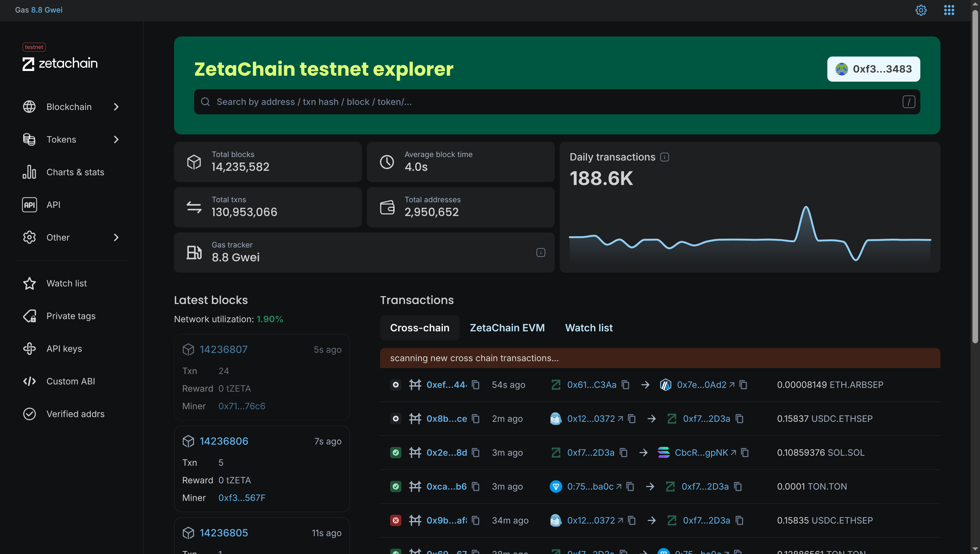
Task: Open the apps grid icon at top right
Action: (x=949, y=10)
